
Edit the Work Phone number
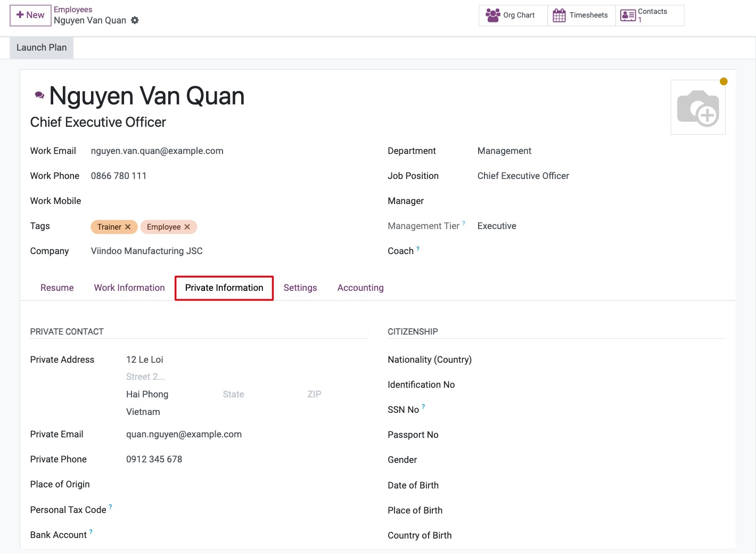point(229,176)
